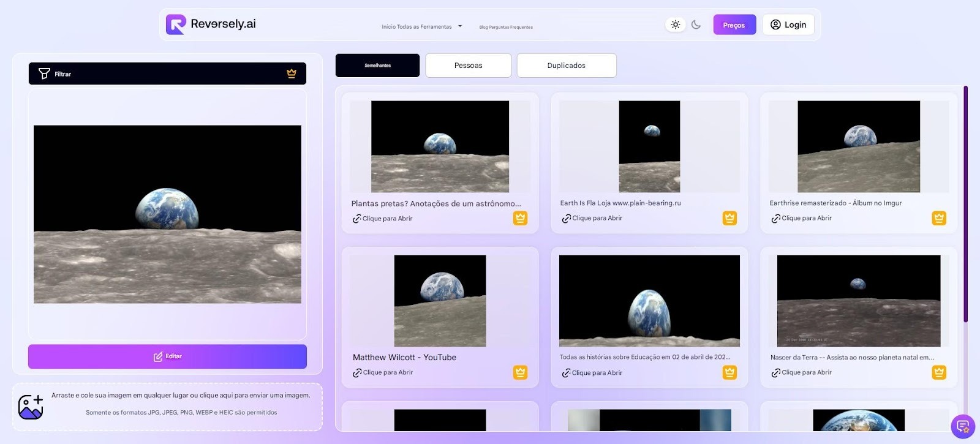Viewport: 980px width, 444px height.
Task: Click link icon on Earth Is Fla card
Action: tap(566, 219)
